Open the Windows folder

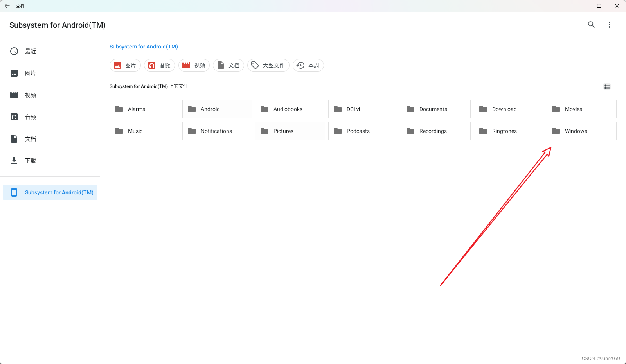(x=581, y=131)
